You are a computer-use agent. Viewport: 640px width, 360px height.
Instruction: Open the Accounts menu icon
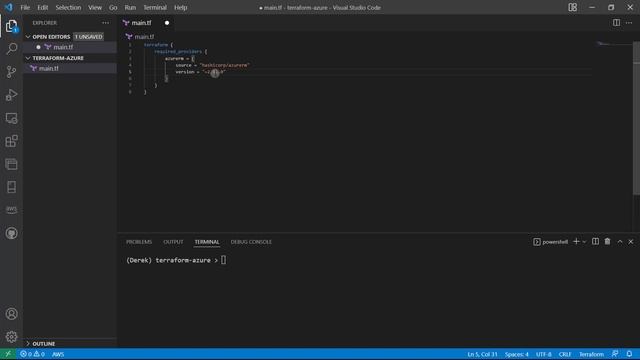click(11, 314)
